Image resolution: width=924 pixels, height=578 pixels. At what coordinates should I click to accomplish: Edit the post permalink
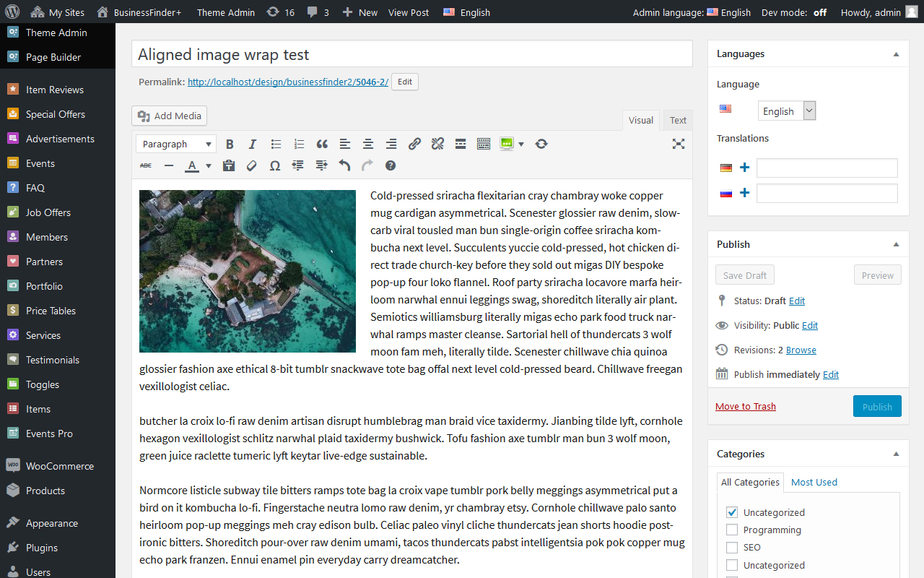point(404,82)
